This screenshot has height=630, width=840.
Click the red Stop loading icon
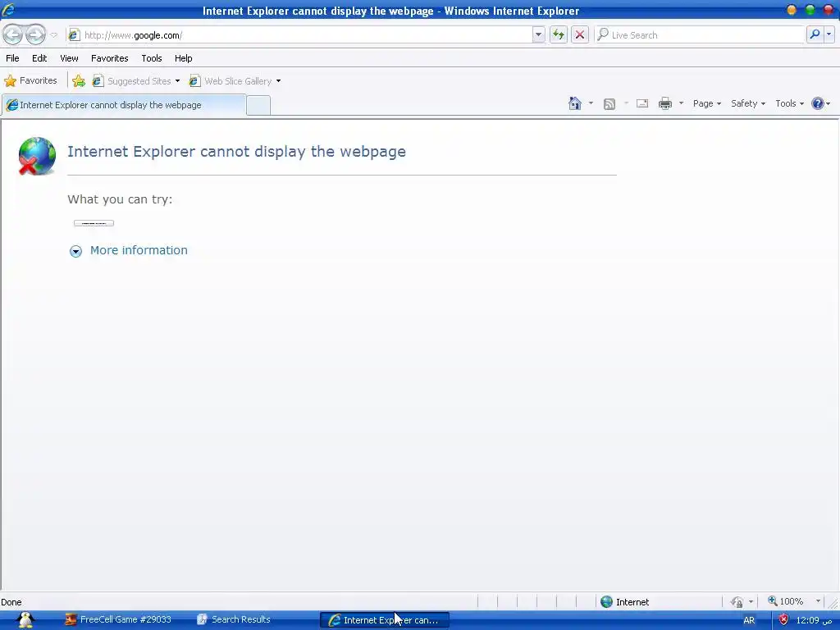point(580,34)
